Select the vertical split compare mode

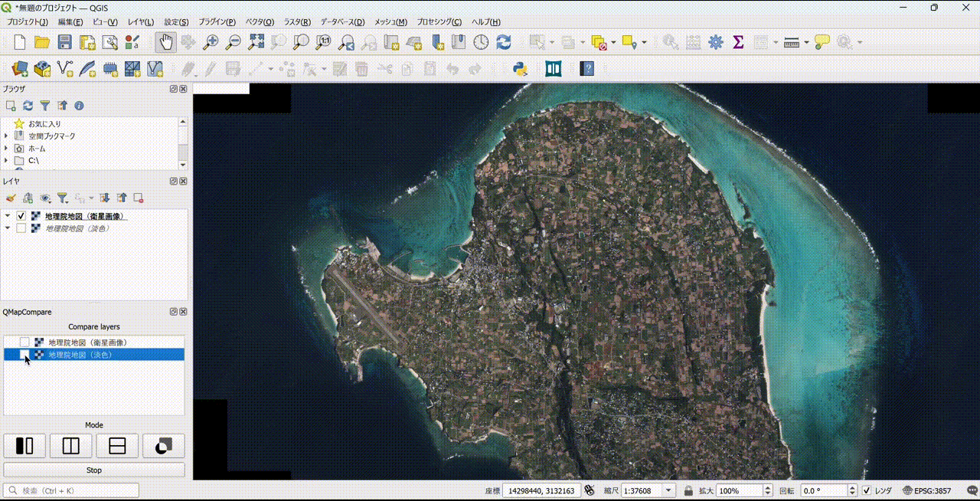point(70,445)
